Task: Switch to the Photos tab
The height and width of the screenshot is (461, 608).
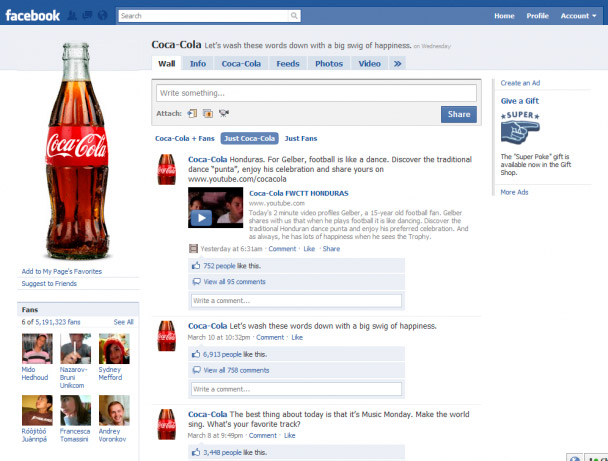Action: [x=328, y=64]
